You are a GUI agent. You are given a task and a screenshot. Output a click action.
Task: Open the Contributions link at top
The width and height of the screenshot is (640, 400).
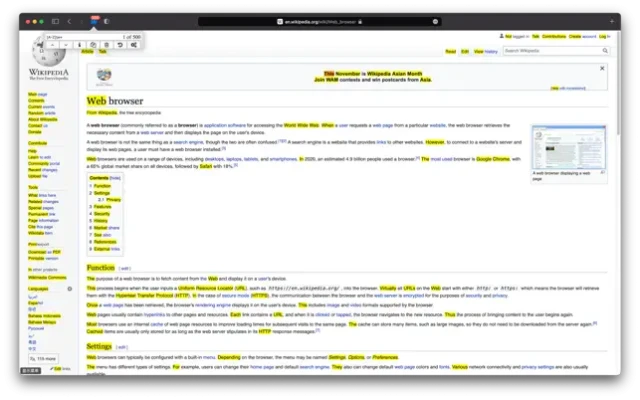(x=554, y=36)
